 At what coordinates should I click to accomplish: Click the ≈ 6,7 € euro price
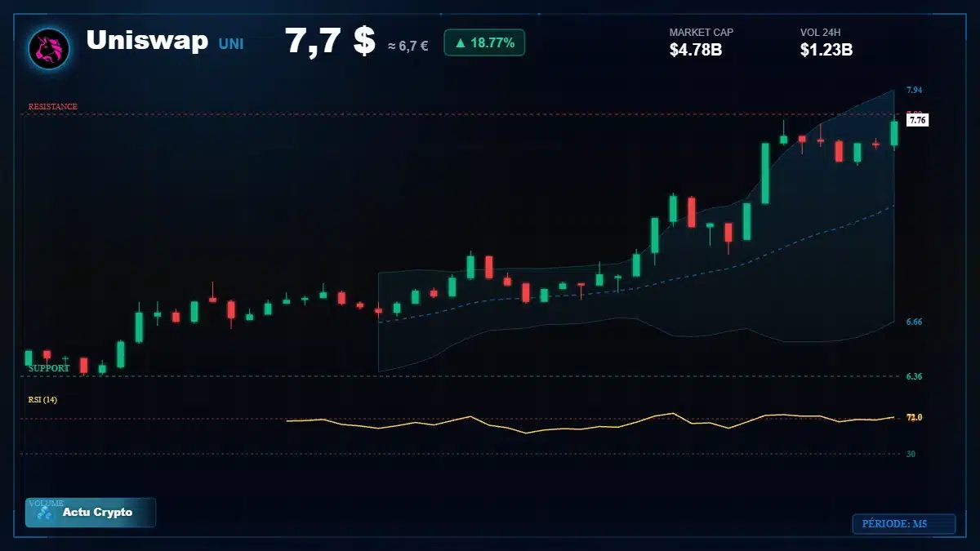pos(408,47)
